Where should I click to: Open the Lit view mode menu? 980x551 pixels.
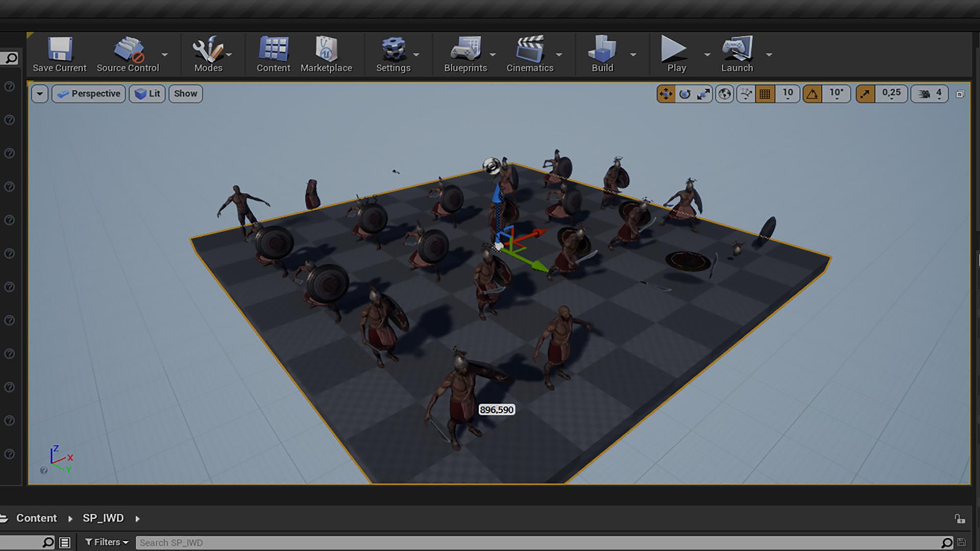tap(148, 94)
